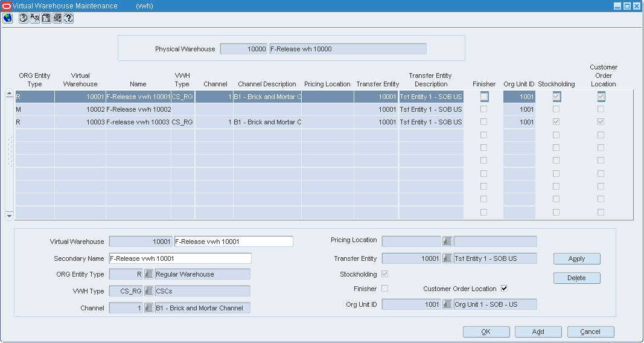
Task: Open the list-of-values icon beside ORG Entity Type
Action: (x=148, y=274)
